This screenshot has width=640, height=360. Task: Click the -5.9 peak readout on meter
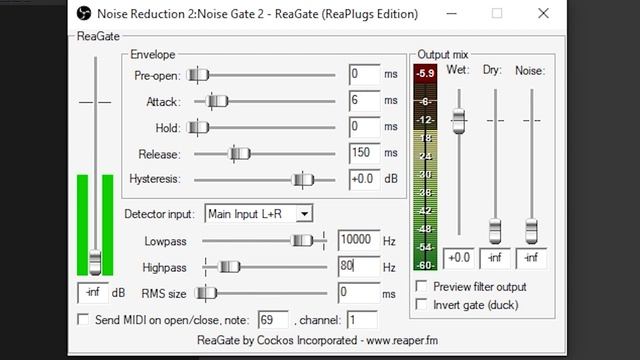(425, 73)
